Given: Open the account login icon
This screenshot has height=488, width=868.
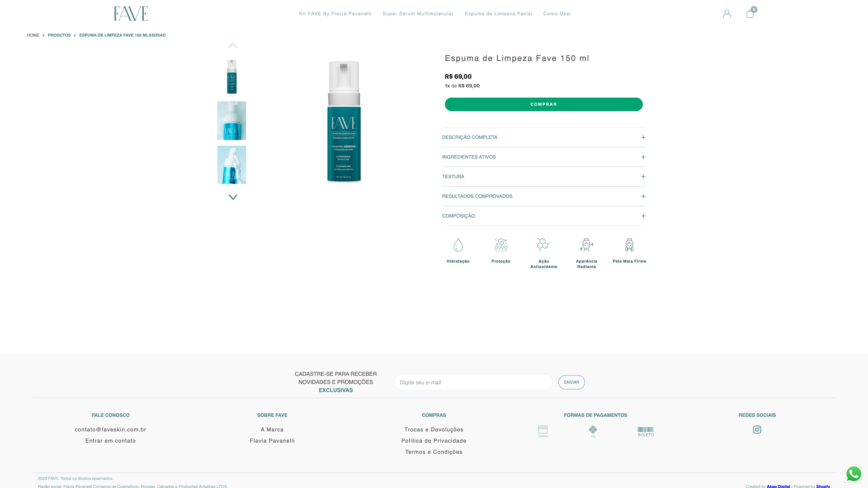Looking at the screenshot, I should coord(727,14).
